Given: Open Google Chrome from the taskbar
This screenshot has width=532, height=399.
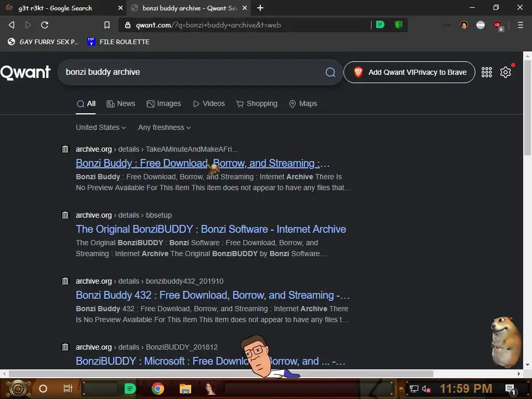Looking at the screenshot, I should (158, 389).
